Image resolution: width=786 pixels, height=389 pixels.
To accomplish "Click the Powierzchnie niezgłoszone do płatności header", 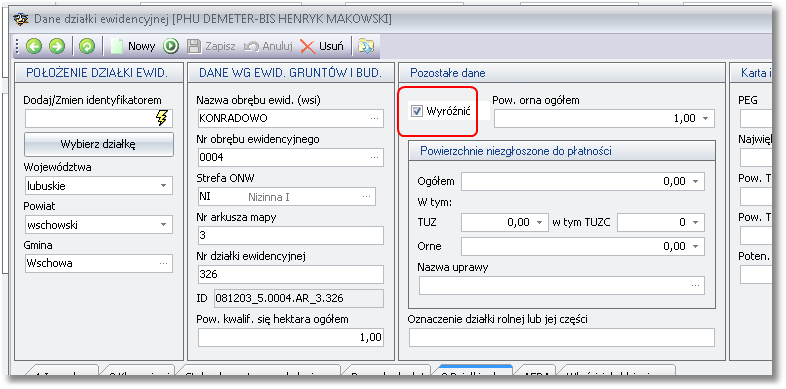I will pos(562,151).
